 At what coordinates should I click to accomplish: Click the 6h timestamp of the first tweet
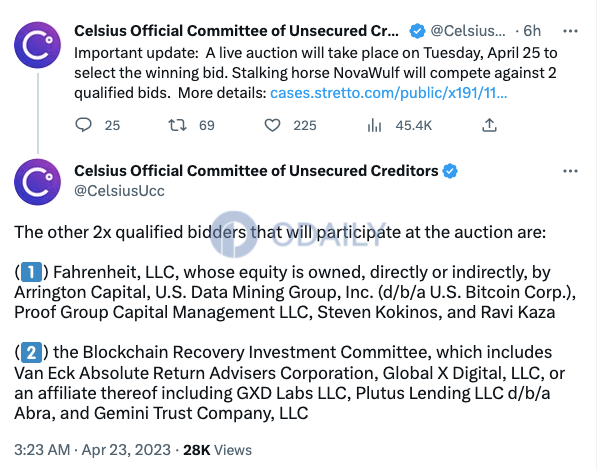[532, 31]
